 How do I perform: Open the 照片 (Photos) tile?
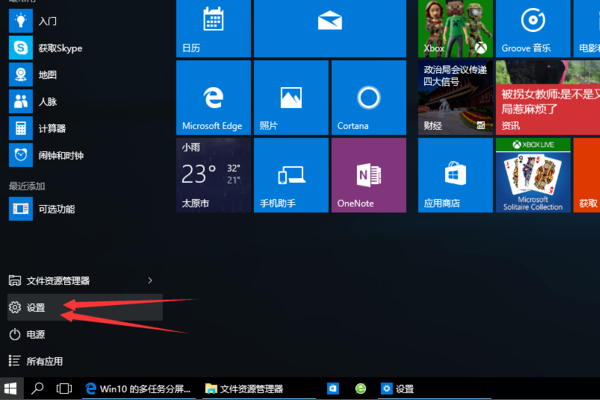[x=291, y=98]
